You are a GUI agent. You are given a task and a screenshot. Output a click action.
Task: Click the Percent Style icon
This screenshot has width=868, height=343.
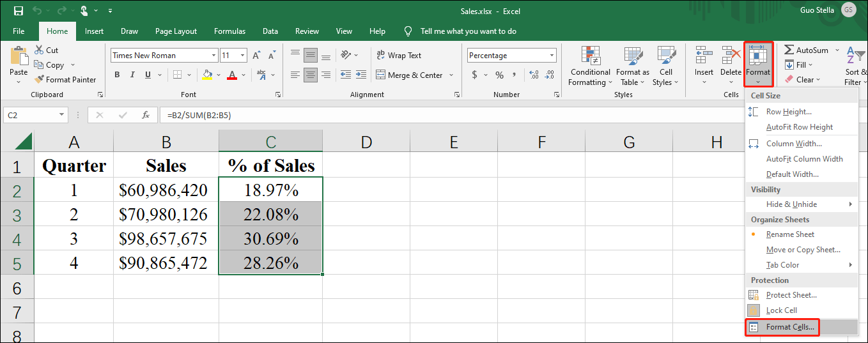click(499, 75)
